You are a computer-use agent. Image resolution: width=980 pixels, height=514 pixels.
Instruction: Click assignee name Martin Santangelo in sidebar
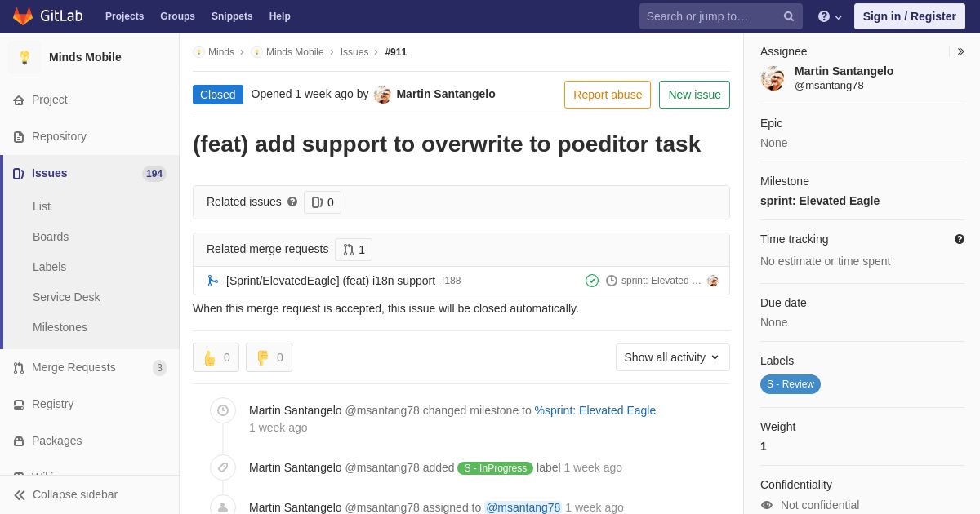coord(844,71)
